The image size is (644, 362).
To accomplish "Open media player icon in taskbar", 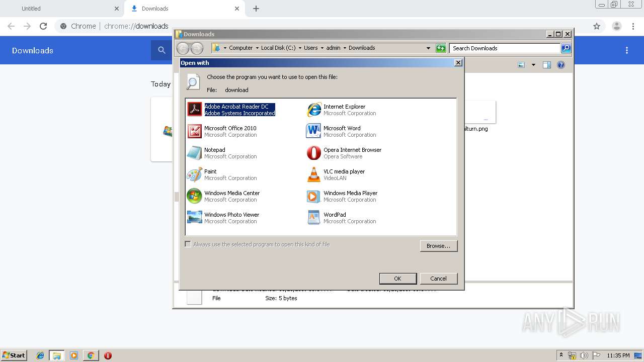I will pos(74,355).
